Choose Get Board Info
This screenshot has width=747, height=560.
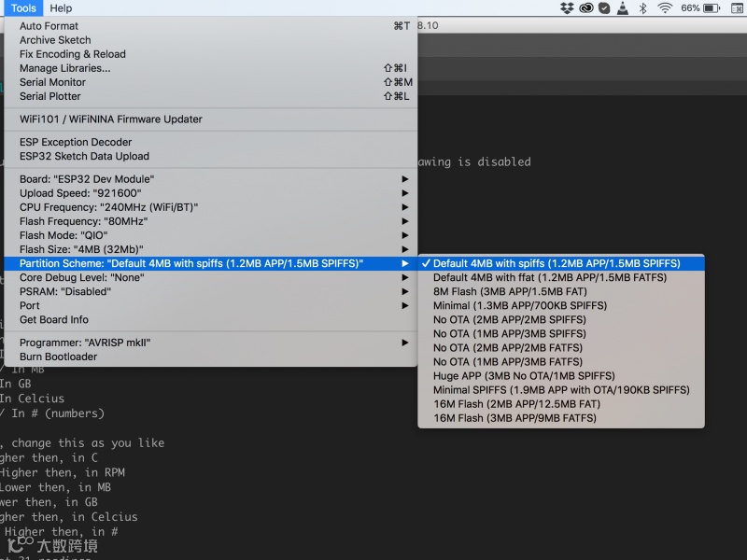pos(211,319)
